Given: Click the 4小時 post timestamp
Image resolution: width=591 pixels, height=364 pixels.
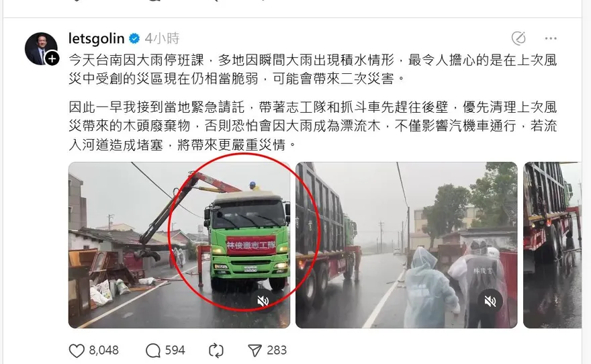Looking at the screenshot, I should pos(162,38).
